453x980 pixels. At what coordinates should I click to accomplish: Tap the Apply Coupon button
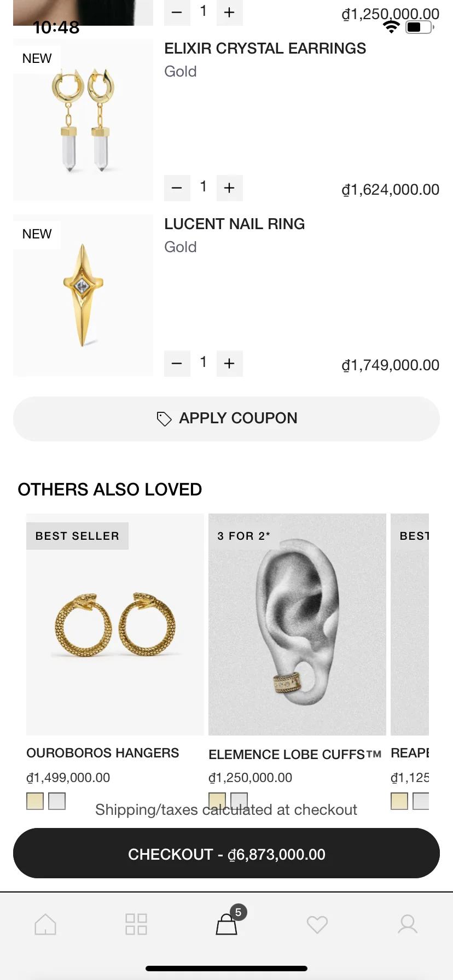[226, 418]
